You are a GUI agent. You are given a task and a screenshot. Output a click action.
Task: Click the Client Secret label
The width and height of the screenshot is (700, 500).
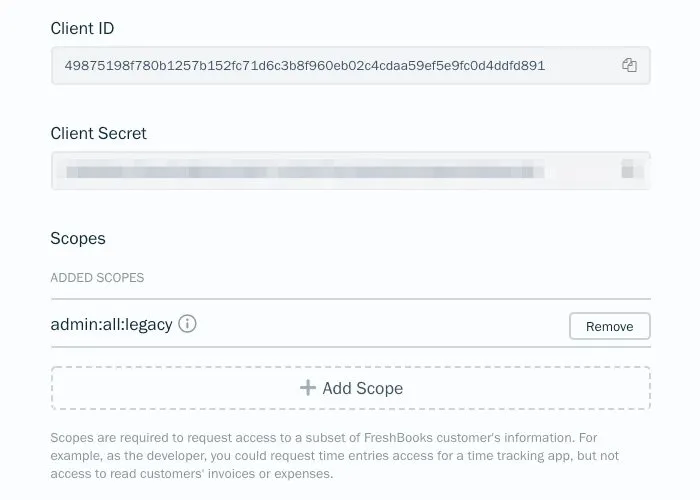pyautogui.click(x=99, y=133)
